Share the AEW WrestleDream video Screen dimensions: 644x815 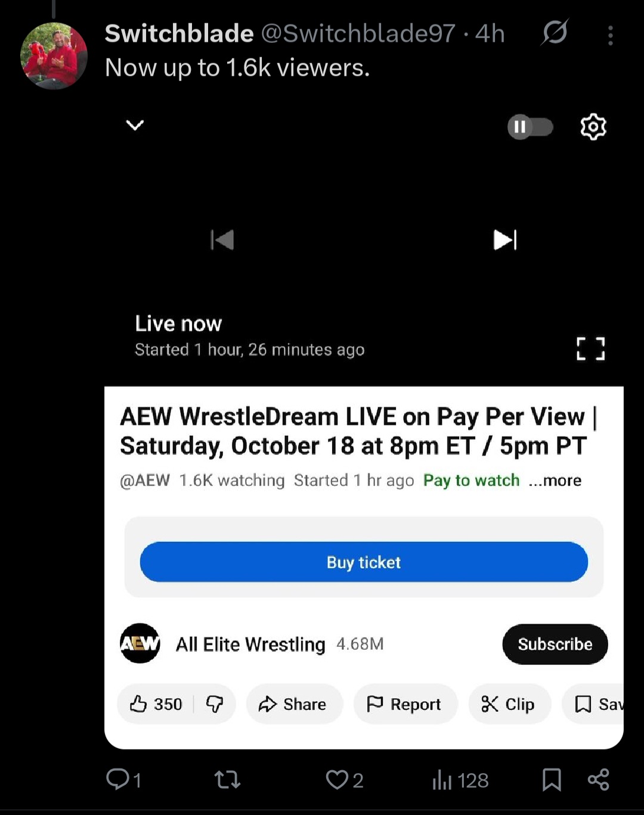[294, 704]
